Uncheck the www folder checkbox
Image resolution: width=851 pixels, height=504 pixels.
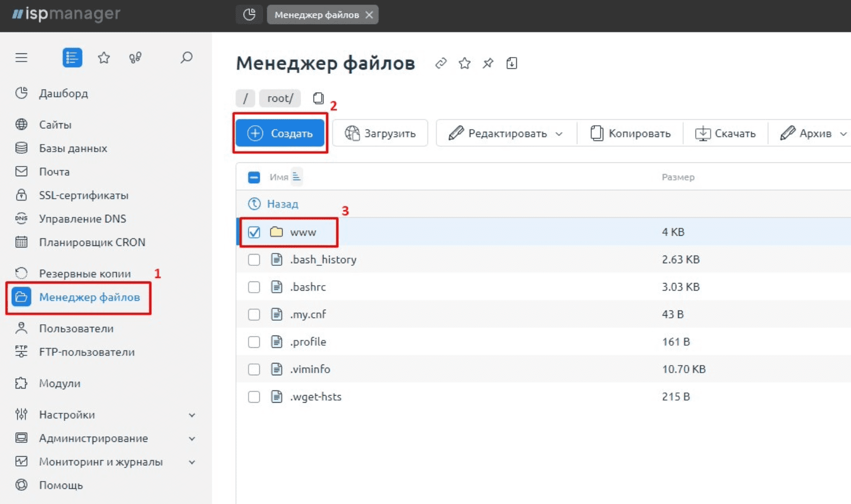(x=254, y=232)
